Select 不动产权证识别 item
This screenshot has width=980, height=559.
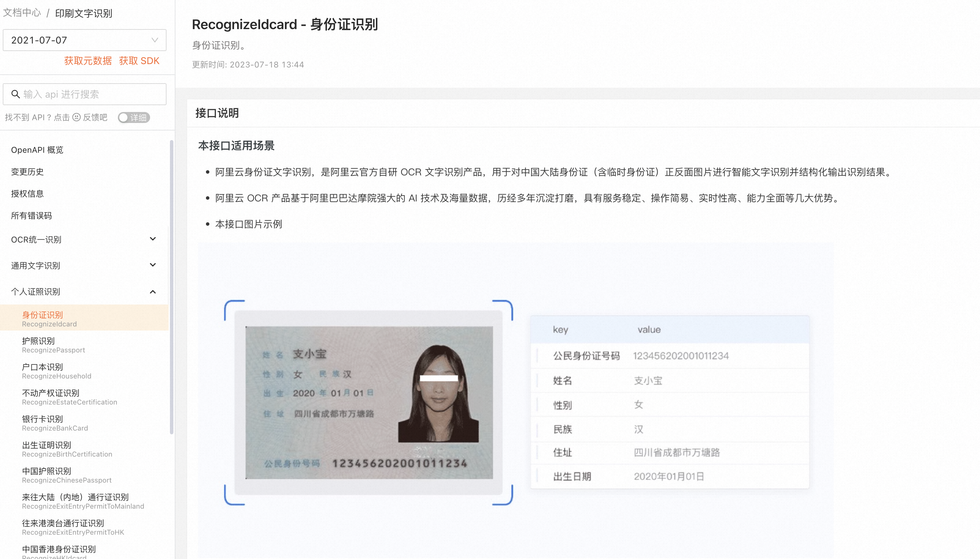[84, 397]
